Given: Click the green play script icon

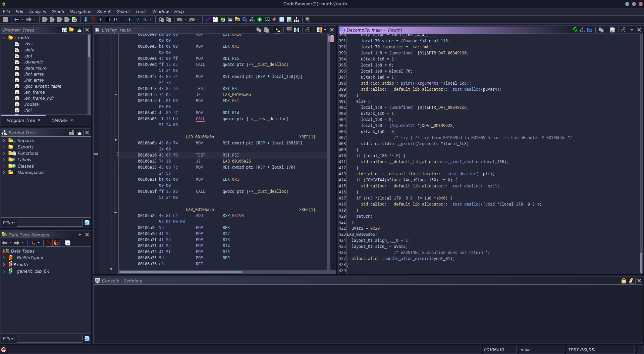Looking at the screenshot, I should 260,19.
